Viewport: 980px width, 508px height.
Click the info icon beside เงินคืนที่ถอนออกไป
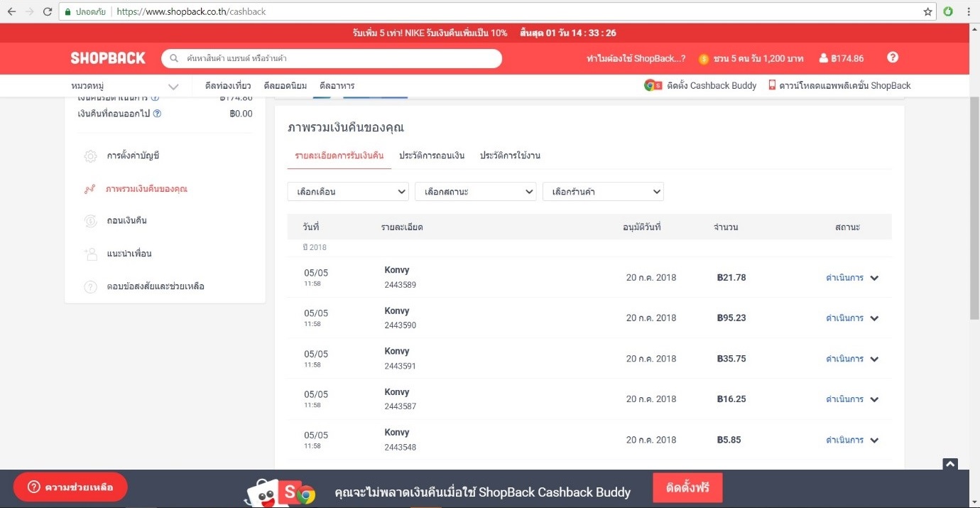[157, 113]
